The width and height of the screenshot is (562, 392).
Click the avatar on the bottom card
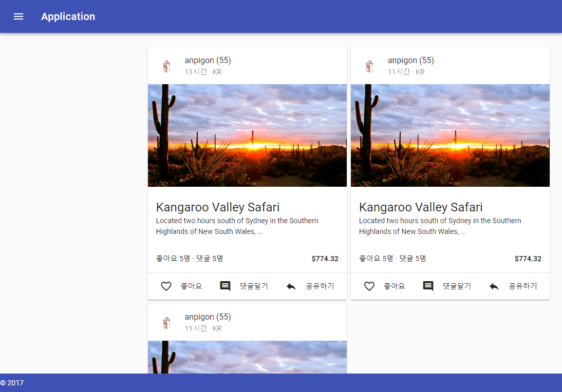tap(166, 323)
